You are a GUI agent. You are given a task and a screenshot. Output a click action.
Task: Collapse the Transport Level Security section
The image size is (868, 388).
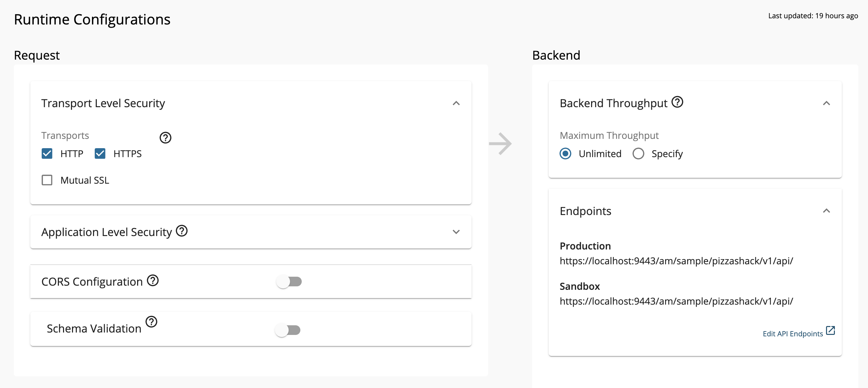(456, 103)
